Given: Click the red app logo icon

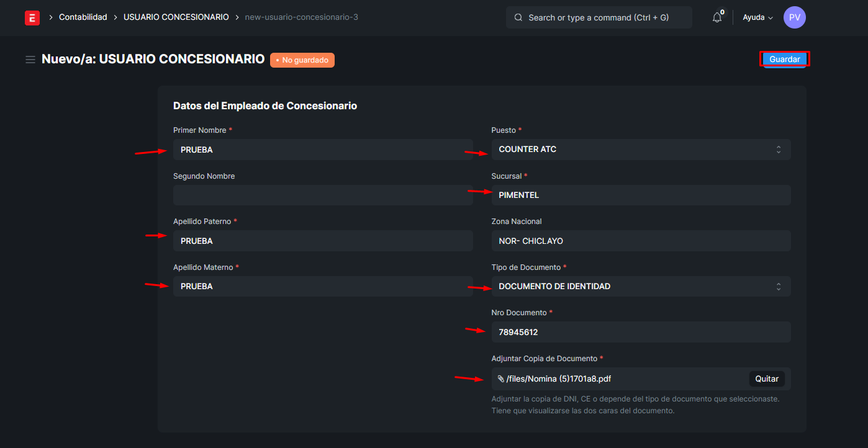Looking at the screenshot, I should point(32,17).
